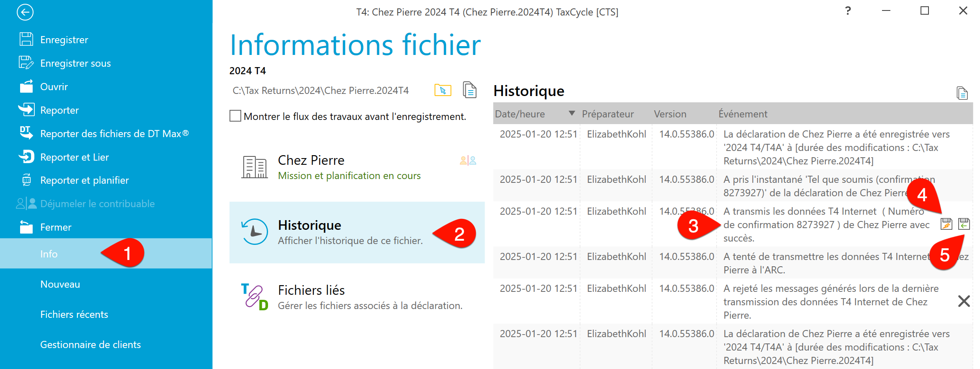This screenshot has width=980, height=369.
Task: Click the 2024 T4 label under the title
Action: (248, 70)
